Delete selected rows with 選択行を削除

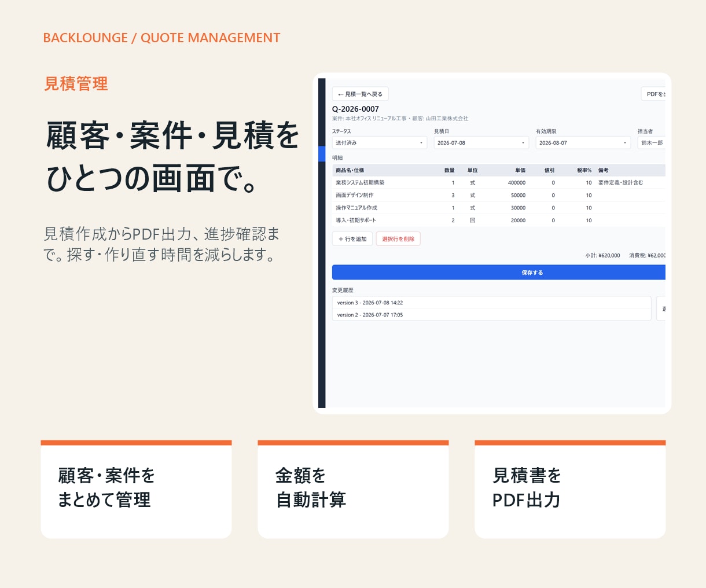398,239
